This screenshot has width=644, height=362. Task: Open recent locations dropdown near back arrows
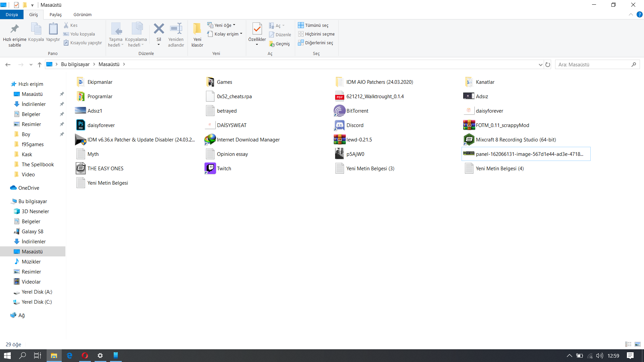[31, 64]
